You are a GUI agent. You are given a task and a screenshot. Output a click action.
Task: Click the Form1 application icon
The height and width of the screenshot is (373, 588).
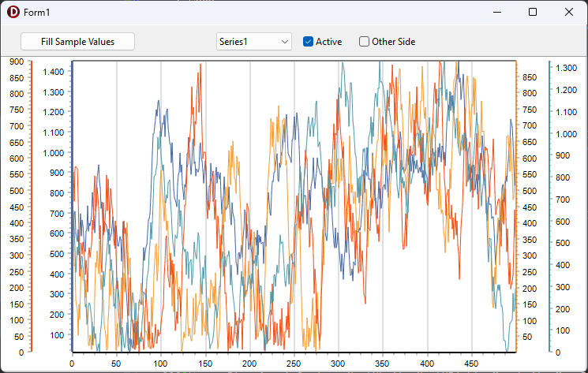click(x=13, y=12)
